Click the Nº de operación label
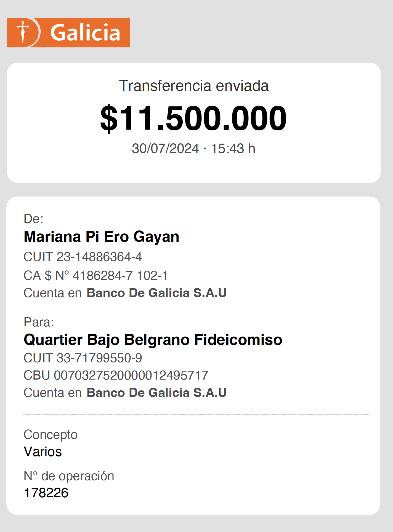 [69, 476]
